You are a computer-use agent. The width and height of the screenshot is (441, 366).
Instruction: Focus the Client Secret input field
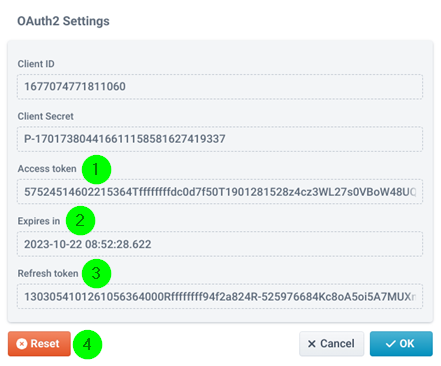pos(220,139)
